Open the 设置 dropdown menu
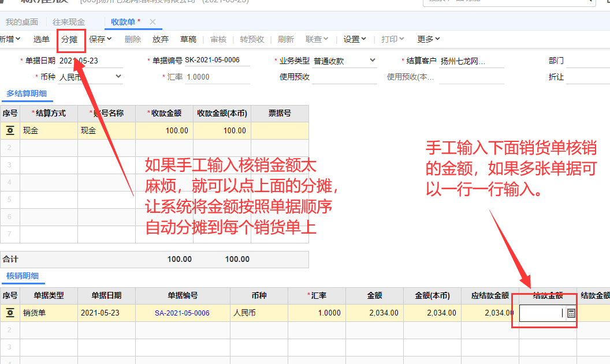This screenshot has width=610, height=364. tap(355, 39)
